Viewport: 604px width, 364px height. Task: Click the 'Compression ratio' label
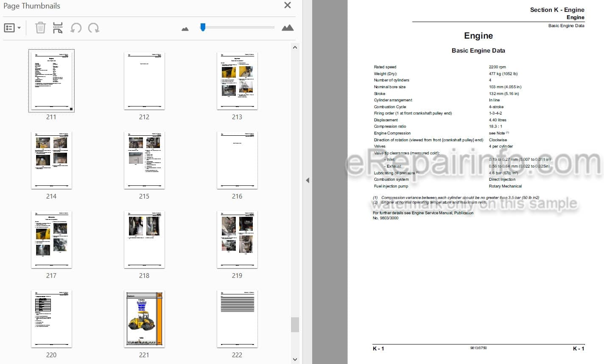point(390,126)
